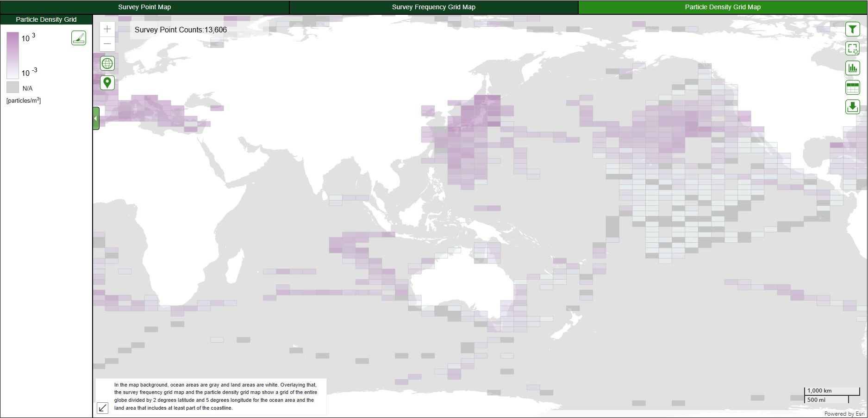Click the gray N/A legend swatch
Image resolution: width=868 pixels, height=418 pixels.
[12, 87]
